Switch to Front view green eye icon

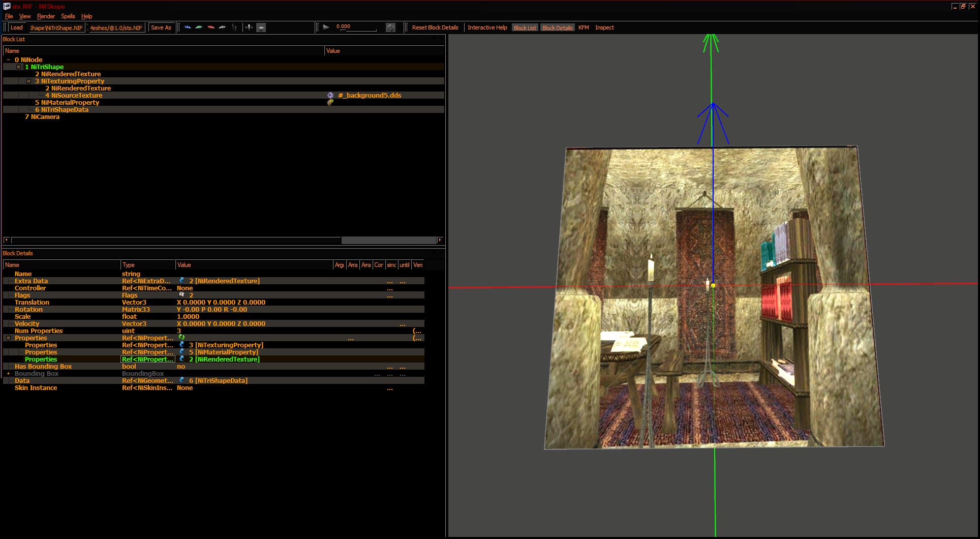pos(199,27)
